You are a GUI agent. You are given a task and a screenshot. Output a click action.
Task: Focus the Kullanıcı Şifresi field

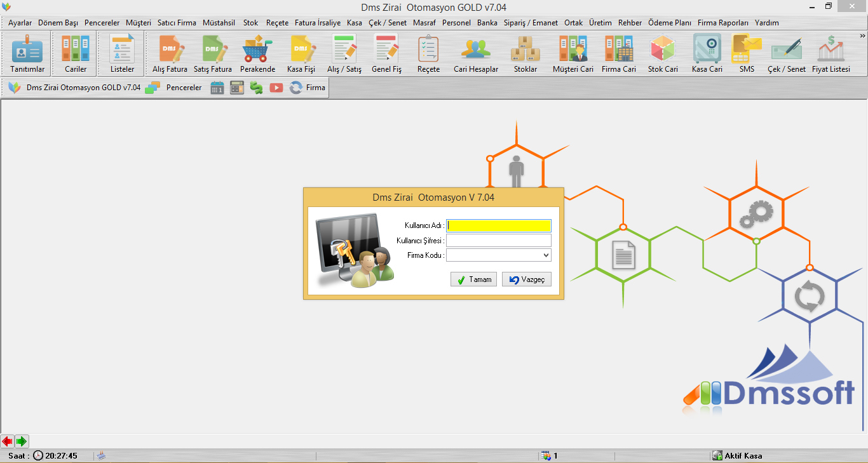[499, 241]
